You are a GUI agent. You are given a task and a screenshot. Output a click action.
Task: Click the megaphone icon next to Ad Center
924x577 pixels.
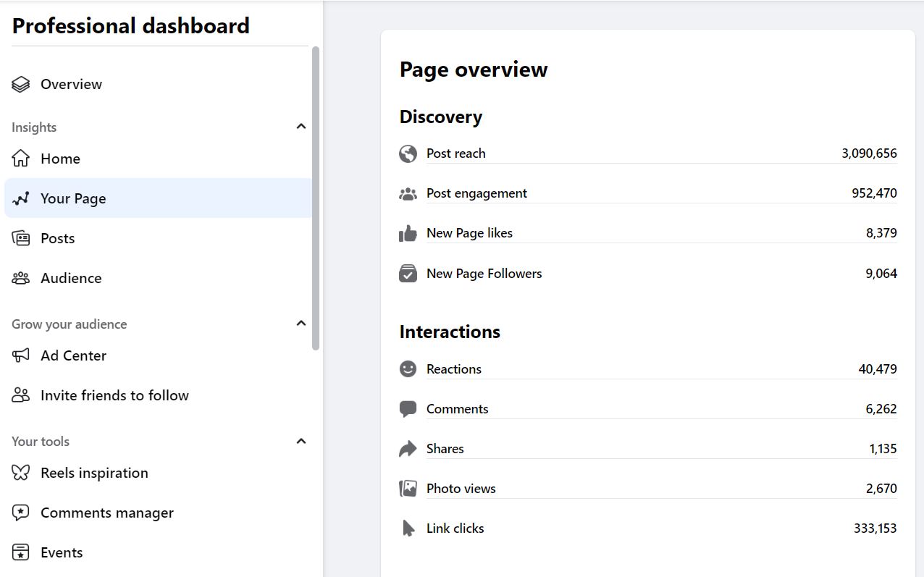20,355
